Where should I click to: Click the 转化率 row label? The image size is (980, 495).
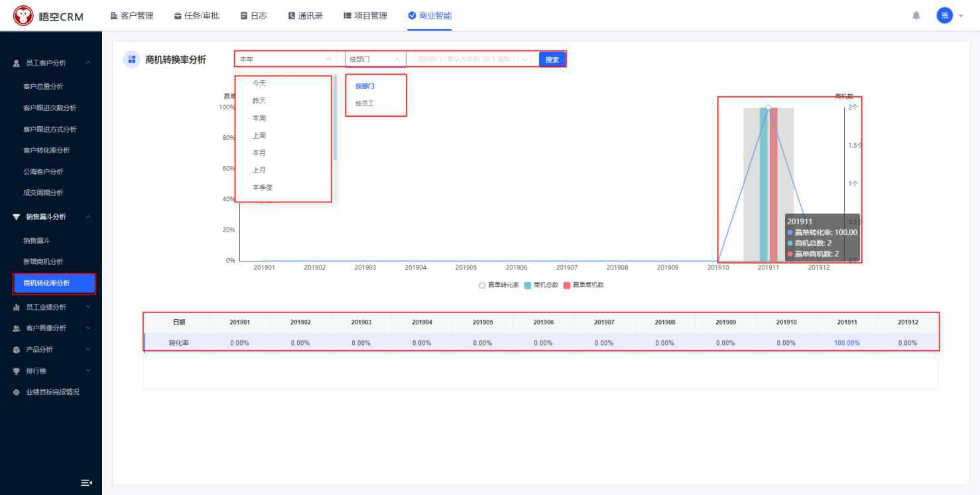[x=179, y=343]
